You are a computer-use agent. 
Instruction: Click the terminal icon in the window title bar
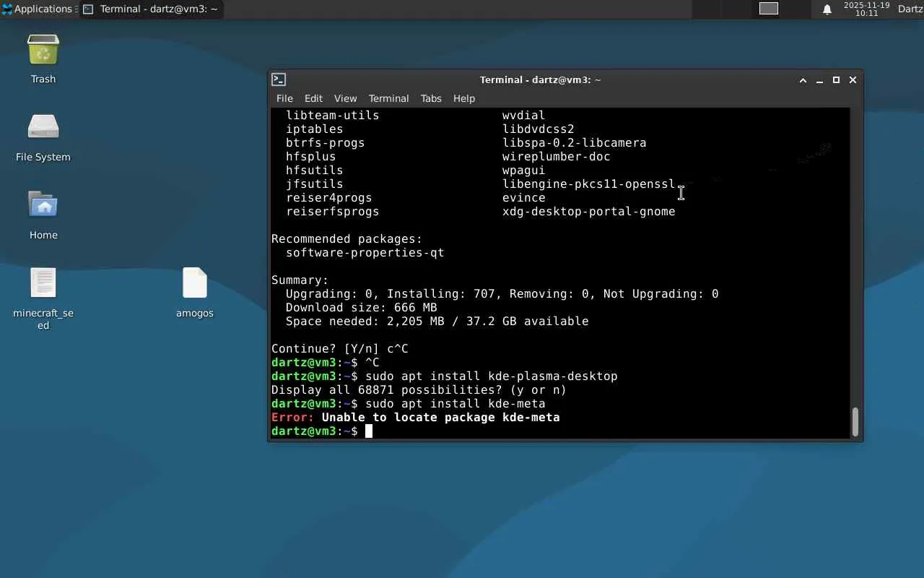click(279, 79)
